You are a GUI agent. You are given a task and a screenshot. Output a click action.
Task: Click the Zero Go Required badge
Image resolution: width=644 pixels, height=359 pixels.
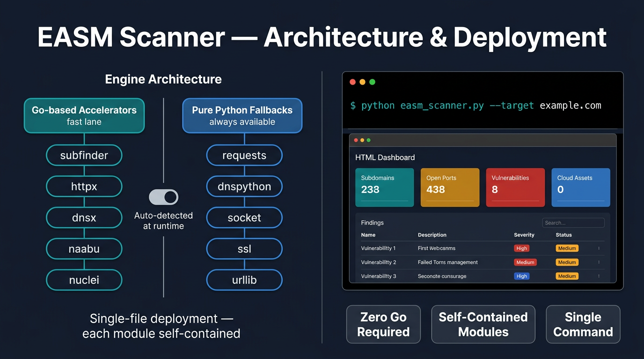pyautogui.click(x=383, y=324)
